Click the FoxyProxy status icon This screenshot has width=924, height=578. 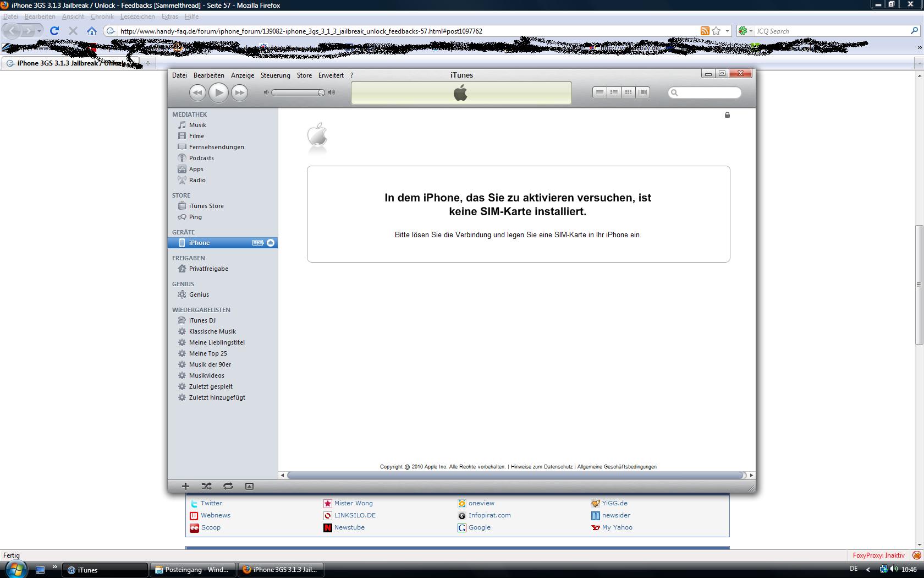[917, 555]
